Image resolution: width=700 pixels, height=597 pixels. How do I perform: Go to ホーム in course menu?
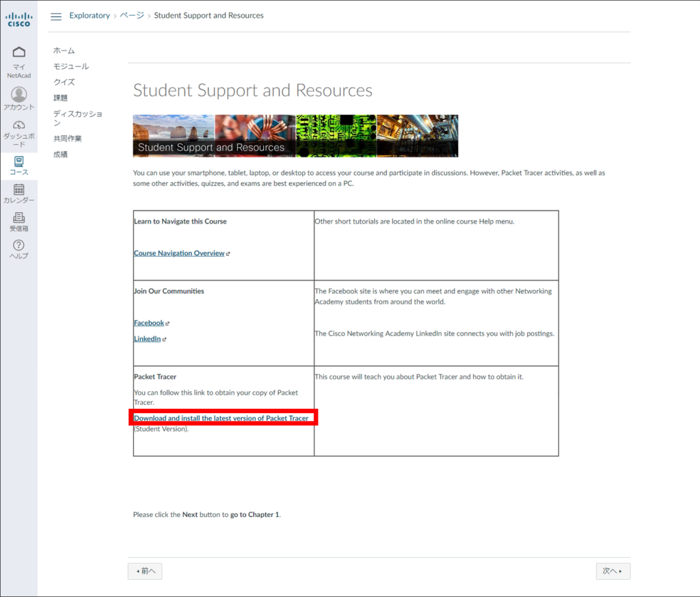tap(64, 51)
